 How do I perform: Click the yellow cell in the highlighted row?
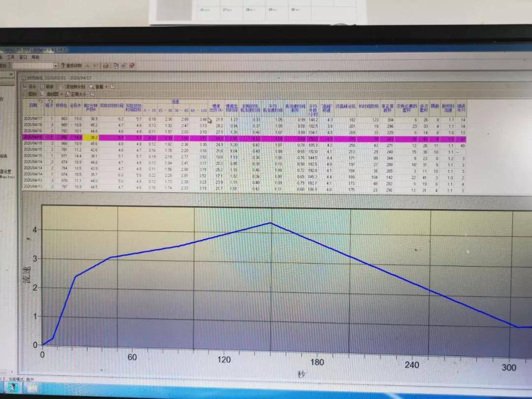(x=91, y=138)
